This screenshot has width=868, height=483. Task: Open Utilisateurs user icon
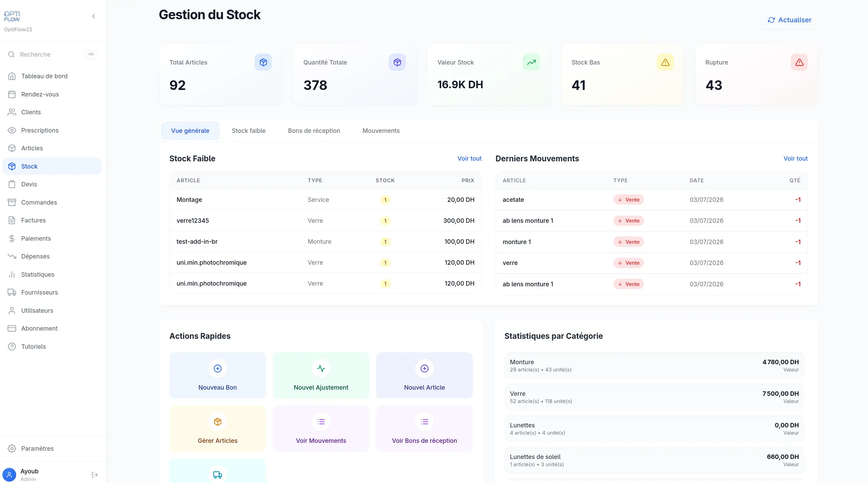[x=12, y=311]
